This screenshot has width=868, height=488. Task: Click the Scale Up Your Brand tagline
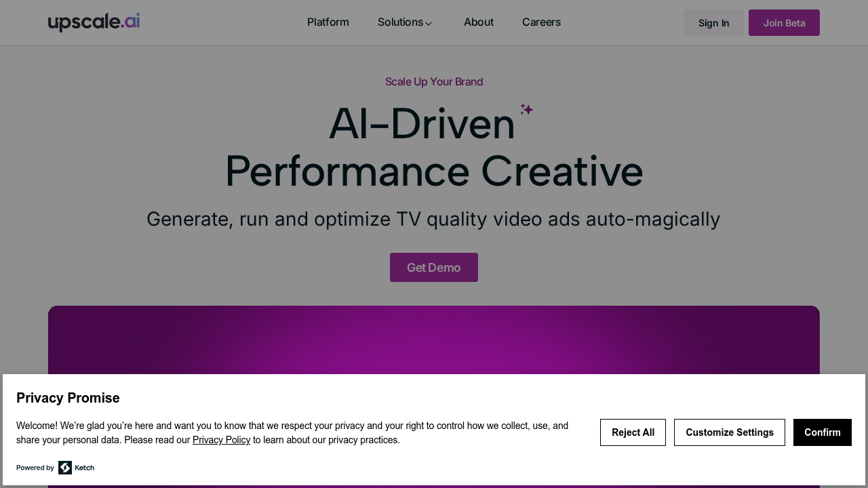434,82
